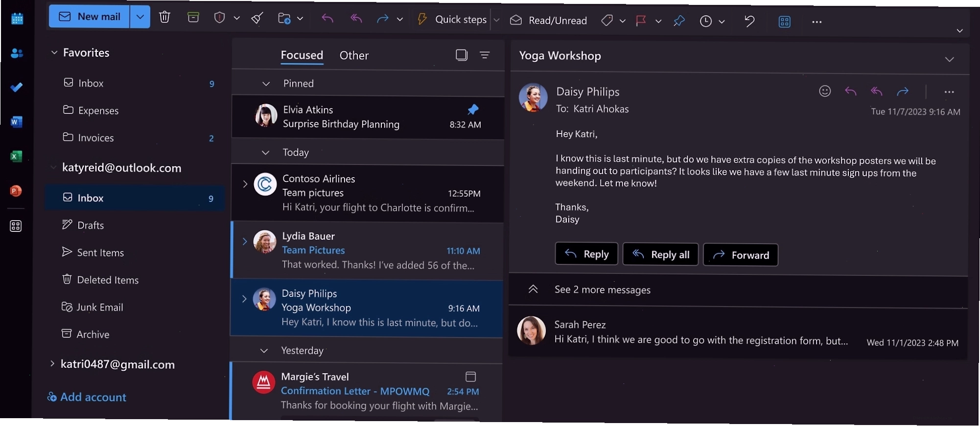React with the smiley emoji icon
Viewport: 980px width, 426px height.
pos(825,91)
